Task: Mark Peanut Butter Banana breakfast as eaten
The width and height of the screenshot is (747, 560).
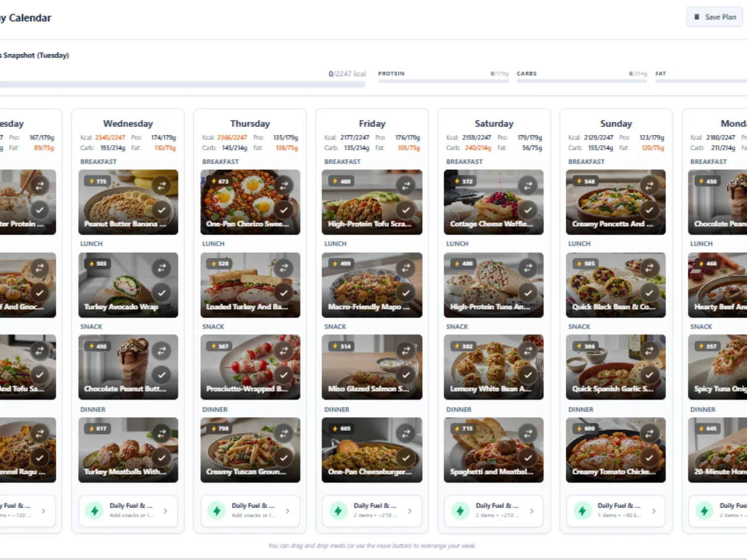Action: [x=161, y=210]
